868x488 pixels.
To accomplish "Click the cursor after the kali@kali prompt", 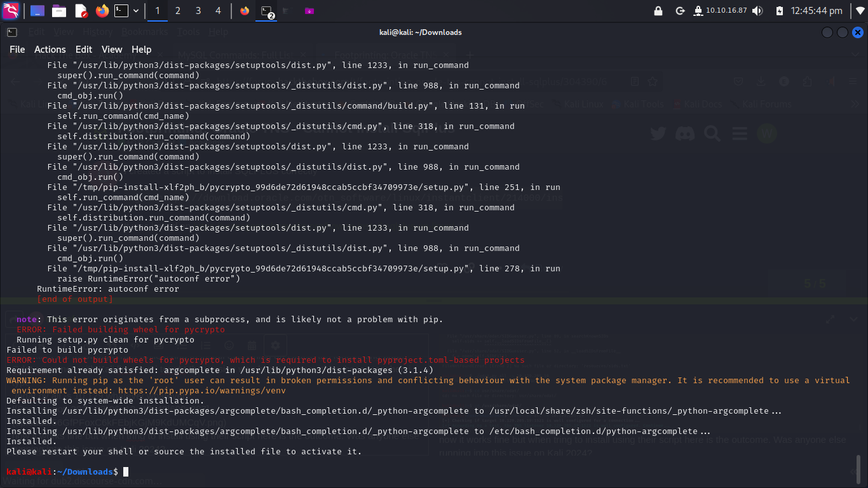I will pos(126,471).
